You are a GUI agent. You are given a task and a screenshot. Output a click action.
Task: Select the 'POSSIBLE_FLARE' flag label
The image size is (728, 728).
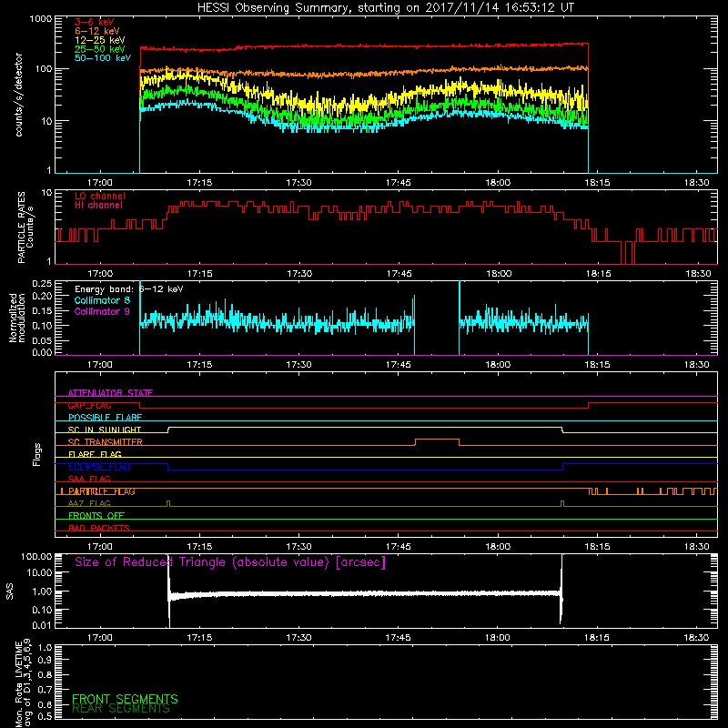[105, 418]
